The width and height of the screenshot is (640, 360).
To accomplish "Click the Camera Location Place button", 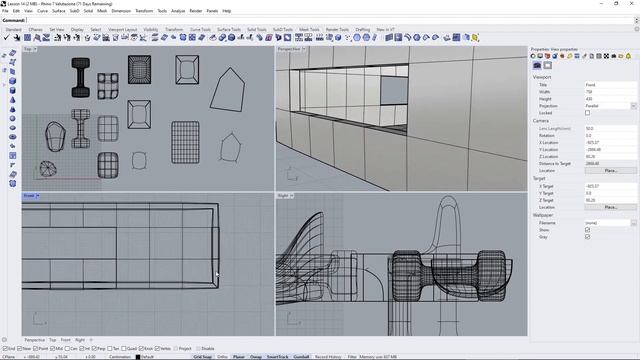I will (x=611, y=171).
